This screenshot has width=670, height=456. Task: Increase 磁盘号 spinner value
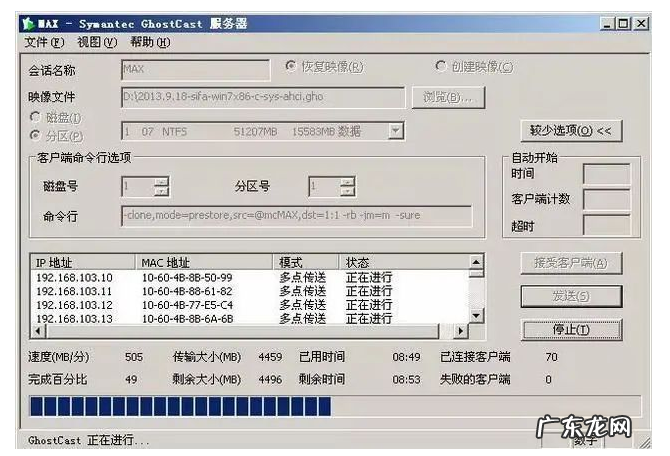coord(161,182)
